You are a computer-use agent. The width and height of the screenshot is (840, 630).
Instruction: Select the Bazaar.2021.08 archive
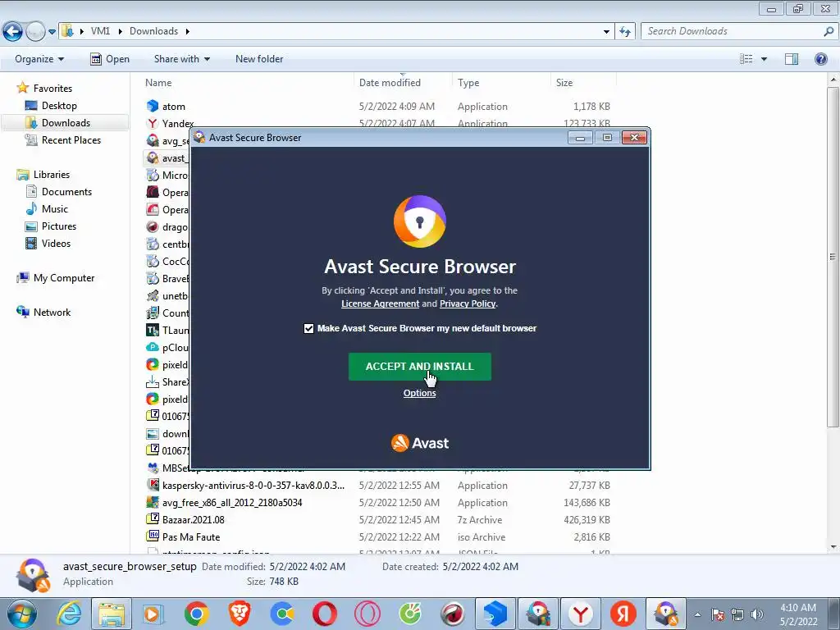click(x=194, y=519)
